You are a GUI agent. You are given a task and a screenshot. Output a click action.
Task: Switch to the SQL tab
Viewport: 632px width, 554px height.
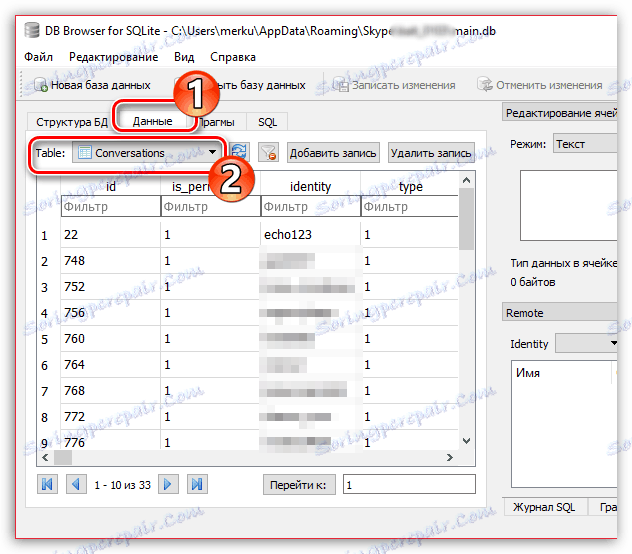click(268, 122)
